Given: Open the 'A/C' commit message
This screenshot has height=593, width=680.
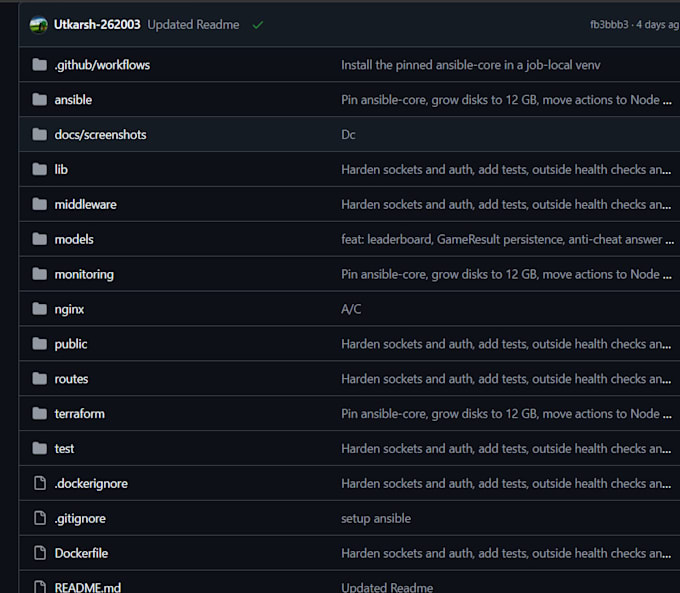Looking at the screenshot, I should (351, 309).
